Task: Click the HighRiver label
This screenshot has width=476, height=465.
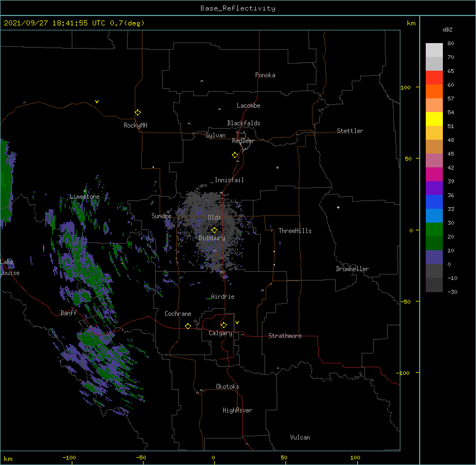Action: point(237,410)
